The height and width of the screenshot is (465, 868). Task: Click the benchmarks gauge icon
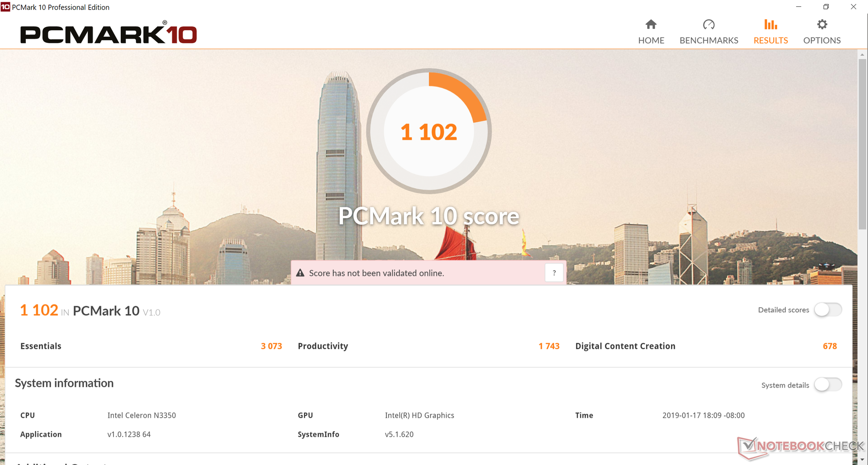709,24
